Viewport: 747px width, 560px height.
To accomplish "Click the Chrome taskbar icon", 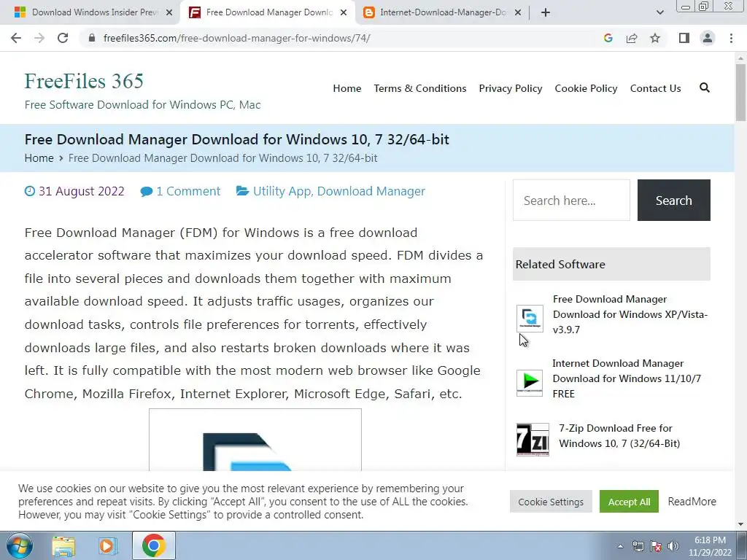I will pos(153,545).
